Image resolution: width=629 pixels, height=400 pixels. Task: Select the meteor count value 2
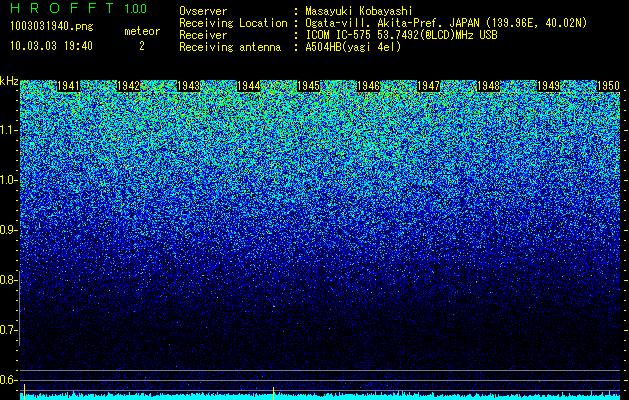(x=142, y=46)
